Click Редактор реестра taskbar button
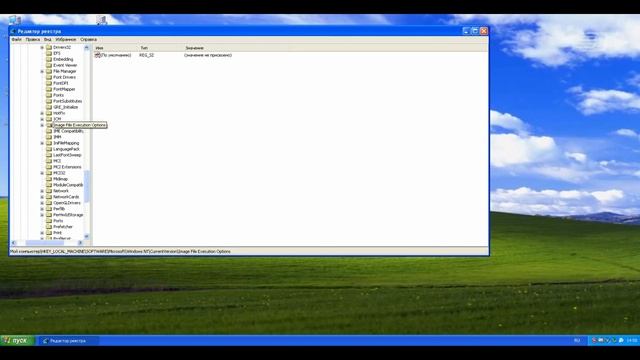Screen dimensions: 640x360 pos(69,340)
